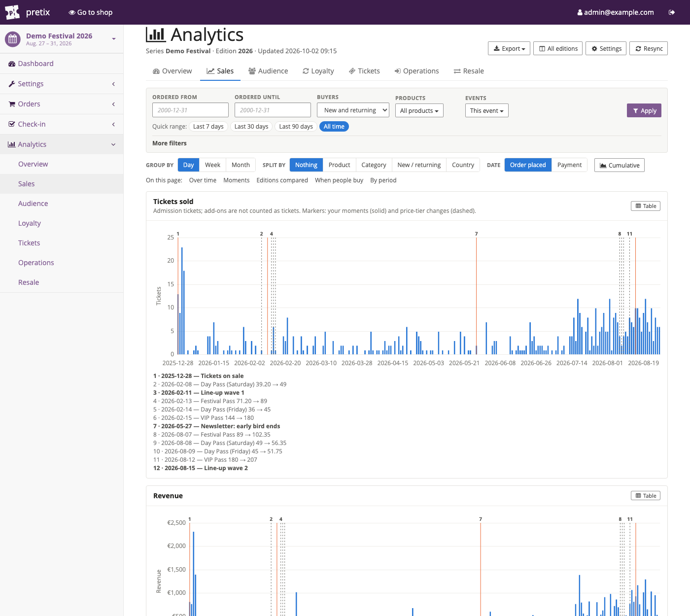Click the Orders shopping cart icon
Viewport: 690px width, 616px height.
pos(12,104)
